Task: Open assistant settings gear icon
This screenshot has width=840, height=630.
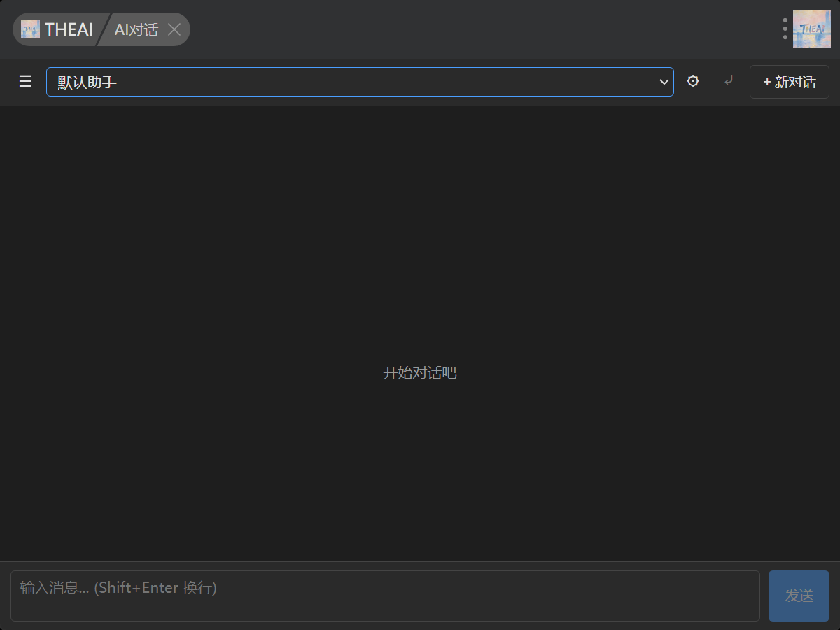Action: pyautogui.click(x=693, y=82)
